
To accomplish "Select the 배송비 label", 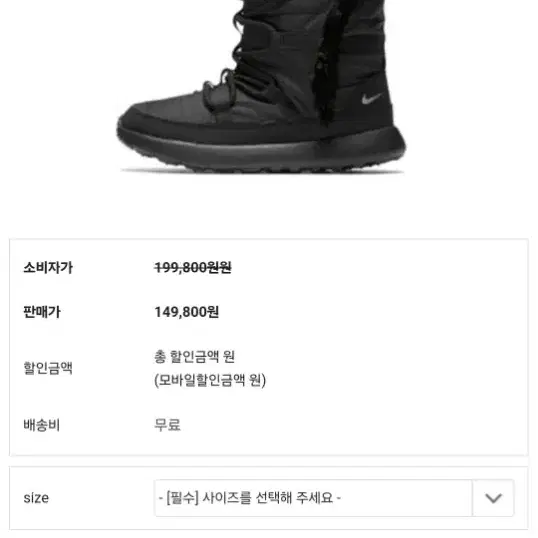I will (x=42, y=425).
